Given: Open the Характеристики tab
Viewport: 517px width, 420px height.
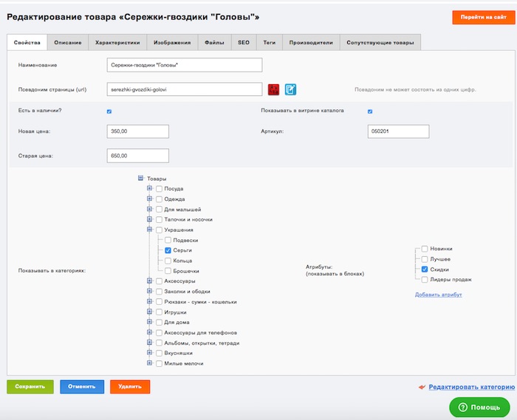Looking at the screenshot, I should (x=117, y=43).
